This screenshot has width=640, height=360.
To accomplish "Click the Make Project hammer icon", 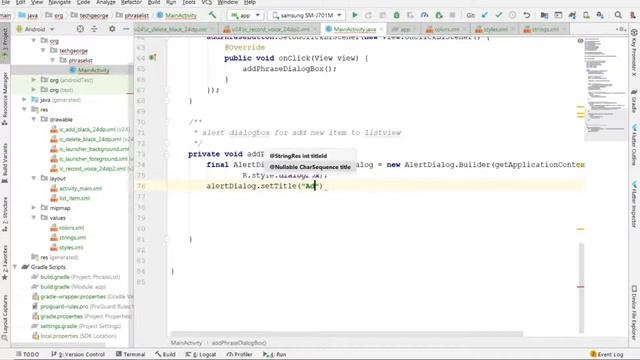I will (212, 15).
